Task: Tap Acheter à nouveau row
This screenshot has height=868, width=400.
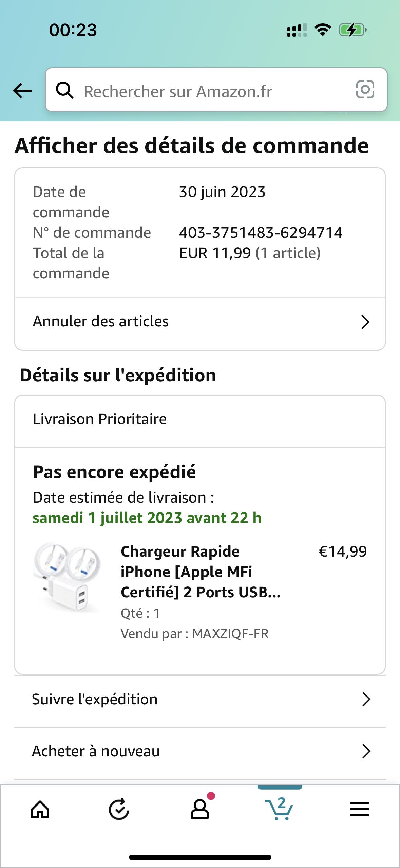Action: point(96,751)
